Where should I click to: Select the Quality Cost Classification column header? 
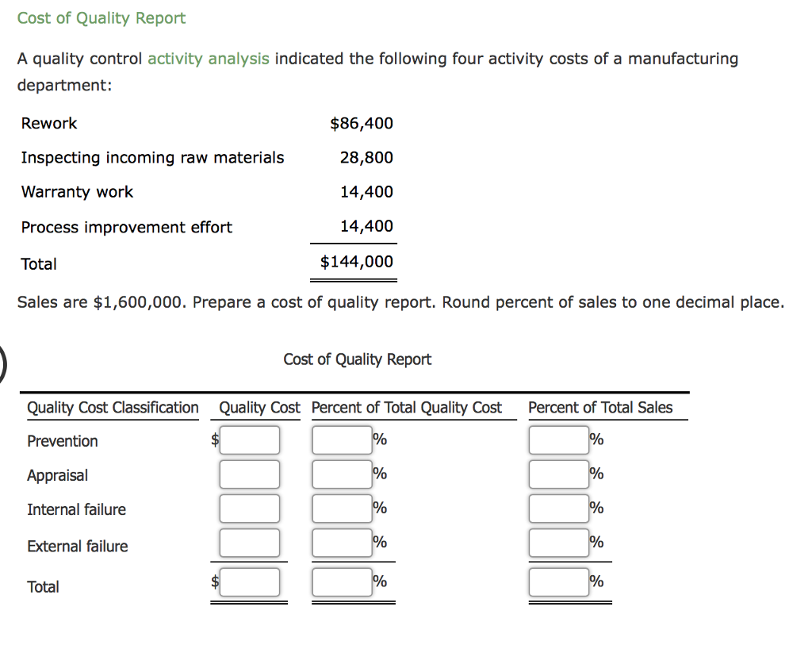113,407
